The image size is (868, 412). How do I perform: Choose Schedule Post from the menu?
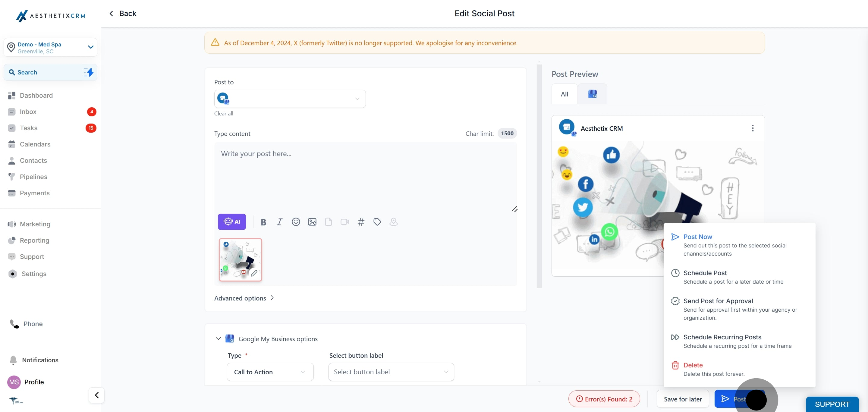705,273
